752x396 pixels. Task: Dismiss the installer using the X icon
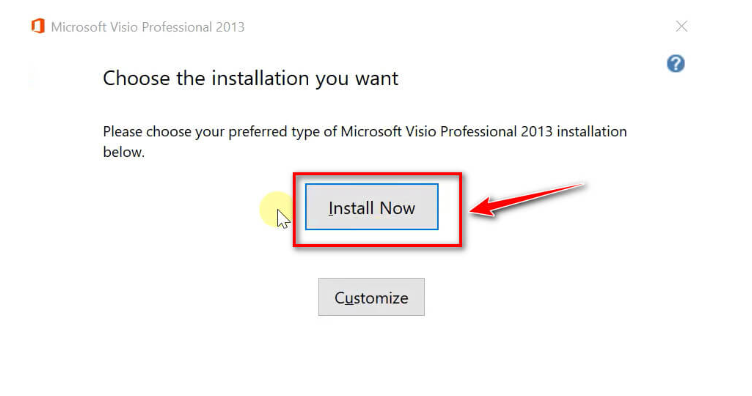coord(682,26)
